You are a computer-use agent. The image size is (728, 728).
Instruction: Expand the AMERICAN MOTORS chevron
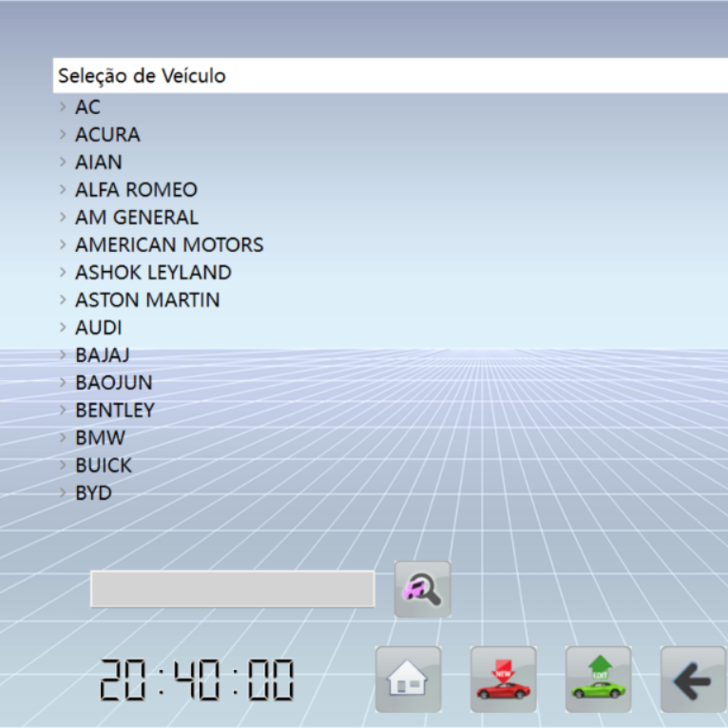tap(63, 244)
